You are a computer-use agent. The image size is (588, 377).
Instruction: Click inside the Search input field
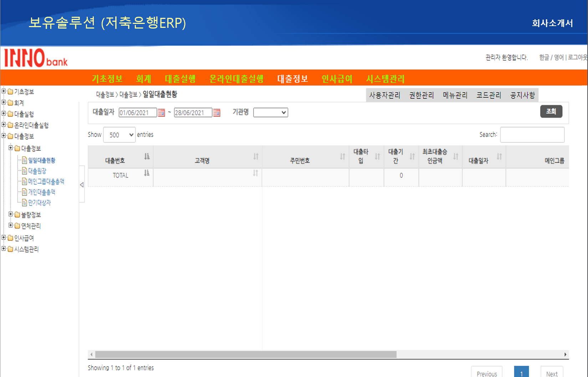[x=532, y=134]
